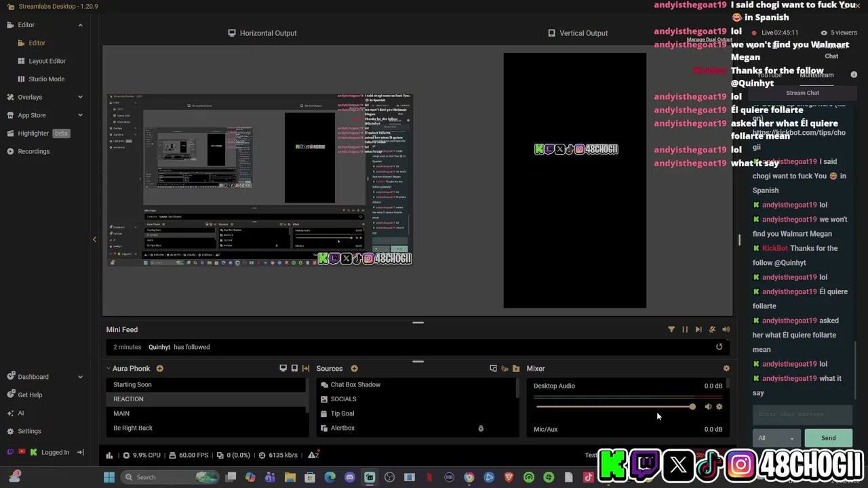Viewport: 868px width, 488px height.
Task: Click the Windows Start button
Action: 108,477
